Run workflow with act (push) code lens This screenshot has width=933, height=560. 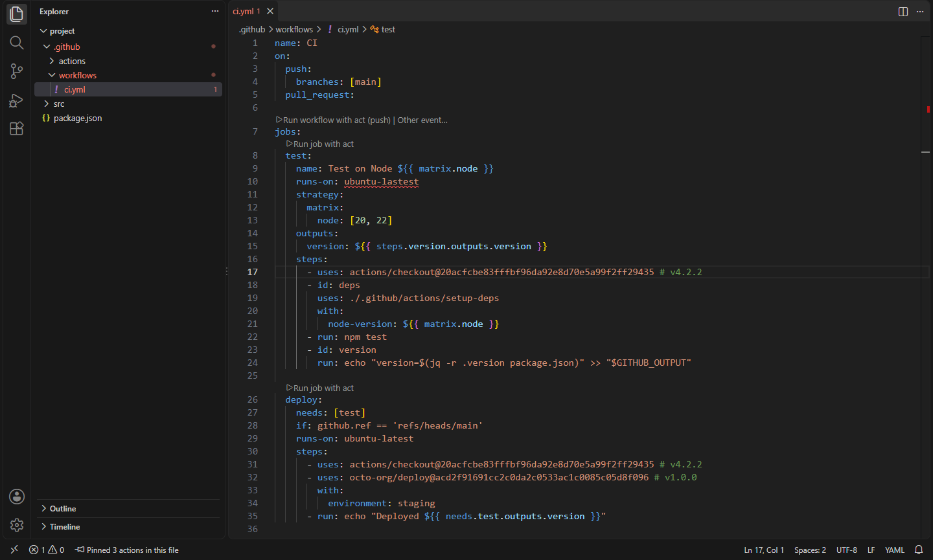[x=333, y=120]
